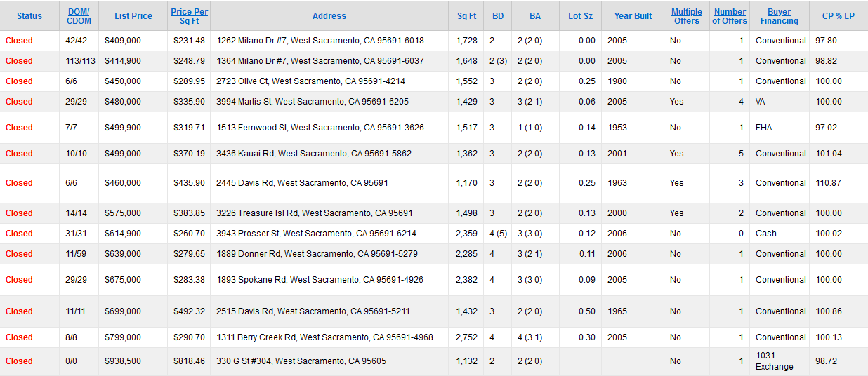The height and width of the screenshot is (376, 868).
Task: Select address 3943 Prosser St
Action: pos(317,234)
